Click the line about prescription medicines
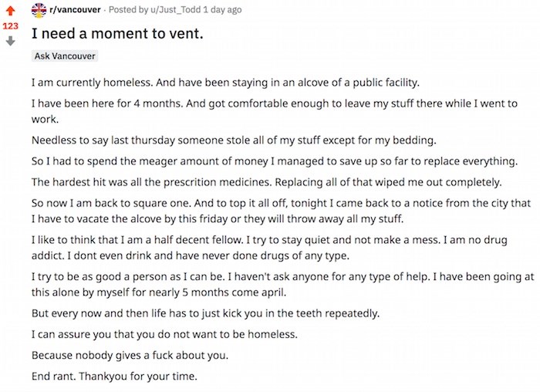The width and height of the screenshot is (540, 392). [267, 182]
